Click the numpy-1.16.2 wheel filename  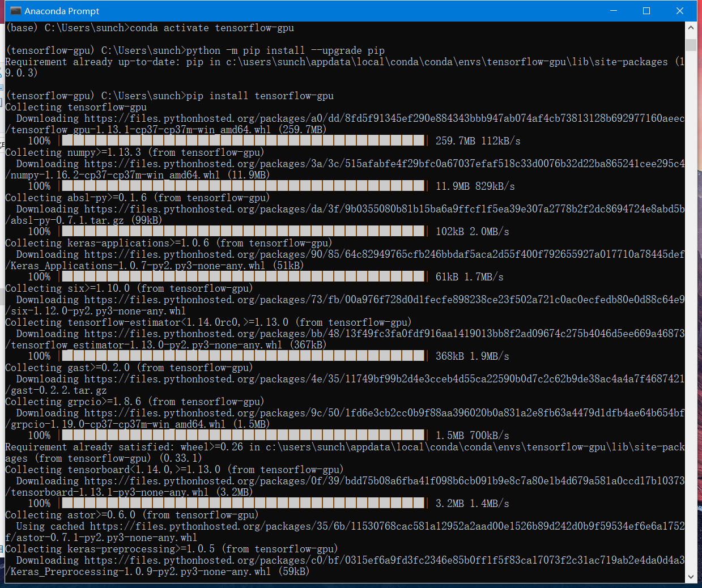pos(115,175)
